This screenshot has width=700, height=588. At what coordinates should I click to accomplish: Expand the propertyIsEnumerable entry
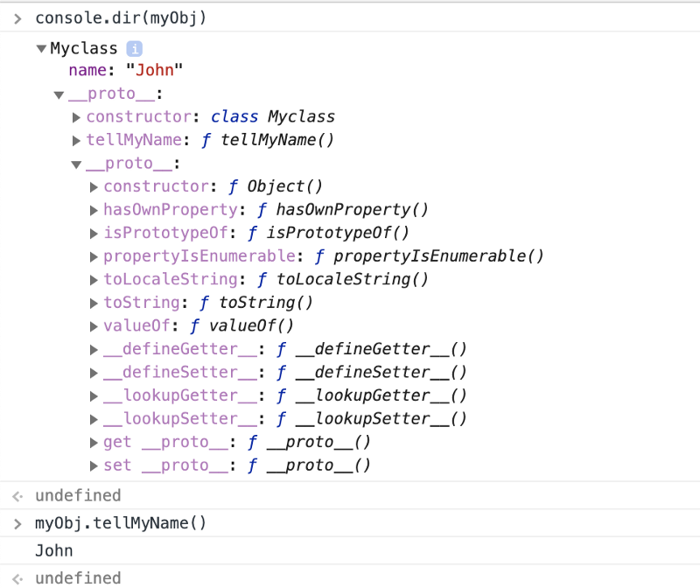tap(94, 256)
